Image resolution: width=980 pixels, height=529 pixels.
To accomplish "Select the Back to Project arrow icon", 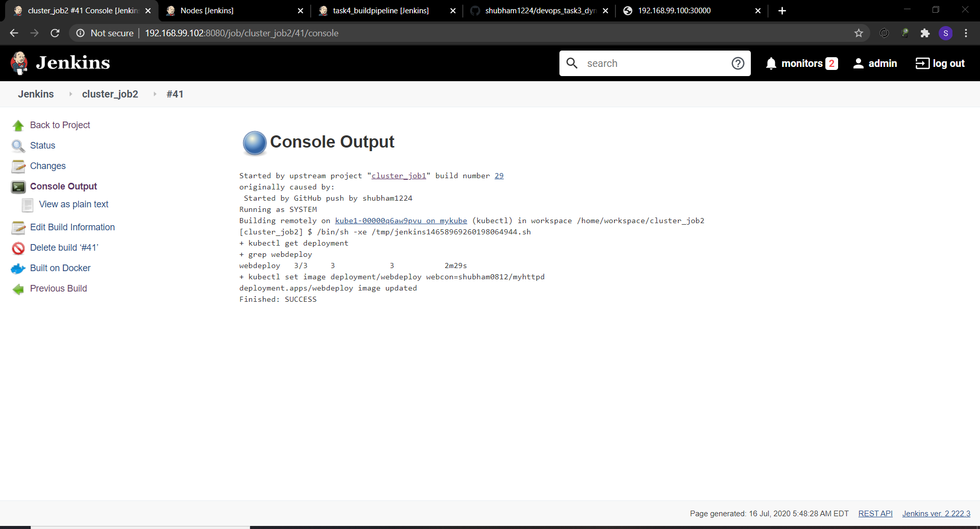I will 18,125.
